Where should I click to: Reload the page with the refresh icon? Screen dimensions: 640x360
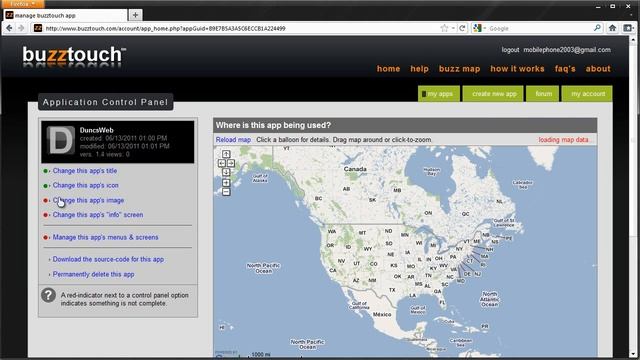[x=462, y=28]
